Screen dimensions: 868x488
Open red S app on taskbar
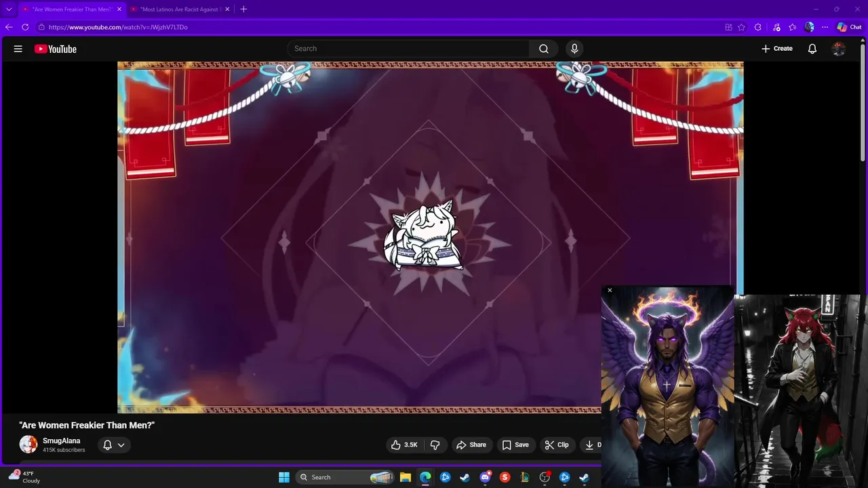(x=505, y=477)
